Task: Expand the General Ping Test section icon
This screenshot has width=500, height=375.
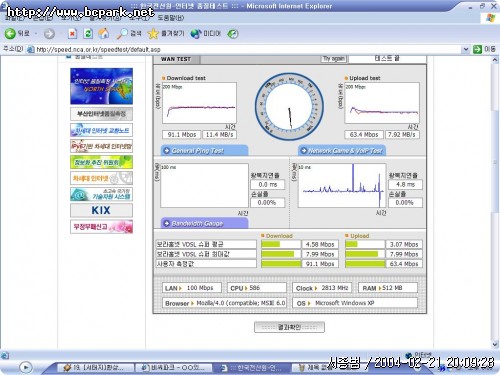Action: 167,151
